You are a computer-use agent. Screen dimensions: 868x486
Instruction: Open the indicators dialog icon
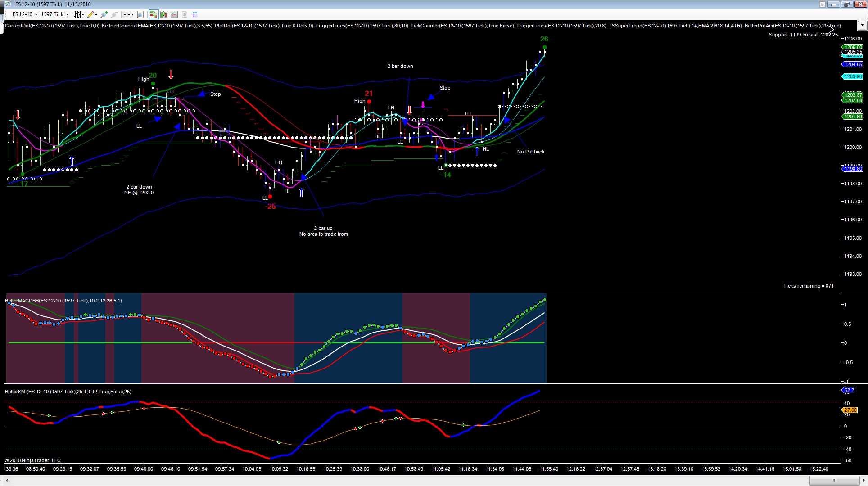[174, 14]
